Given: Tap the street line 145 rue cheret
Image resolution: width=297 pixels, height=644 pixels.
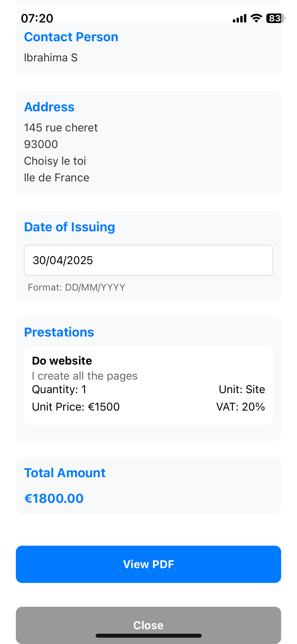Looking at the screenshot, I should pyautogui.click(x=61, y=128).
